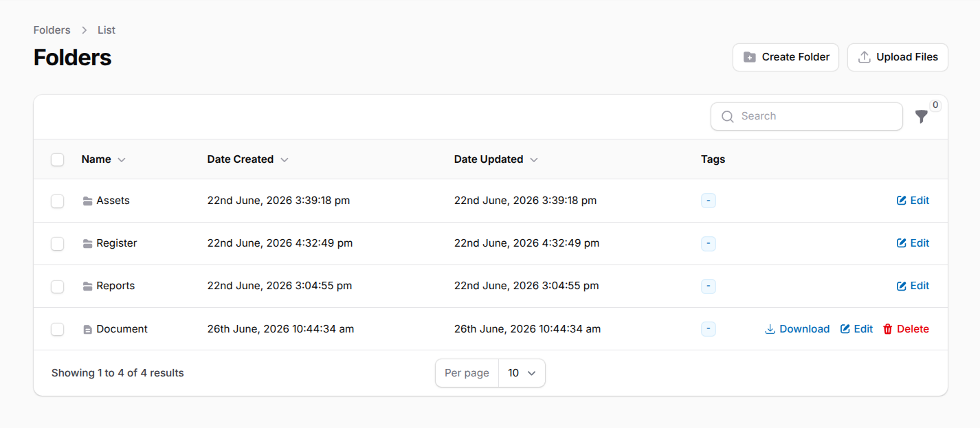Click the tag dash badge in Register row

709,243
